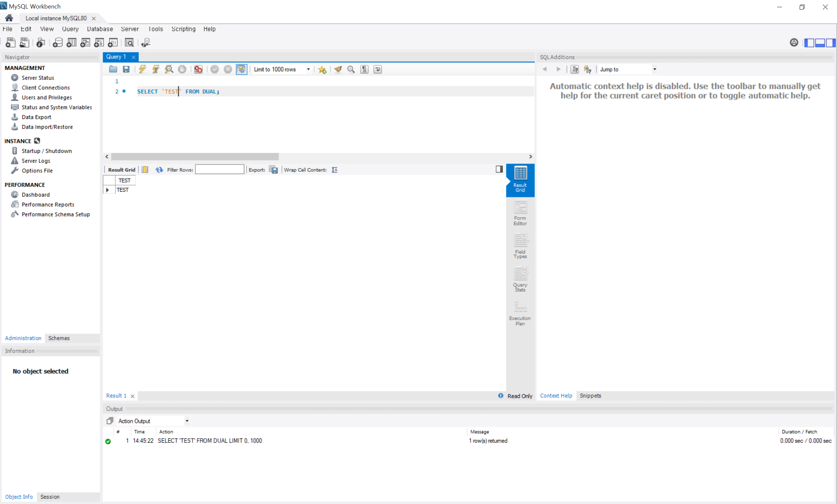Click the Filter Rows input field

[x=220, y=169]
